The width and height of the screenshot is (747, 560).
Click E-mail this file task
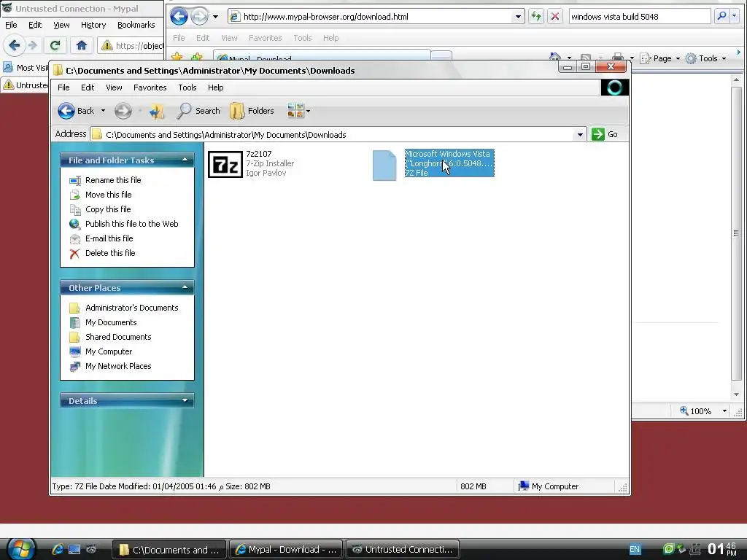tap(109, 238)
